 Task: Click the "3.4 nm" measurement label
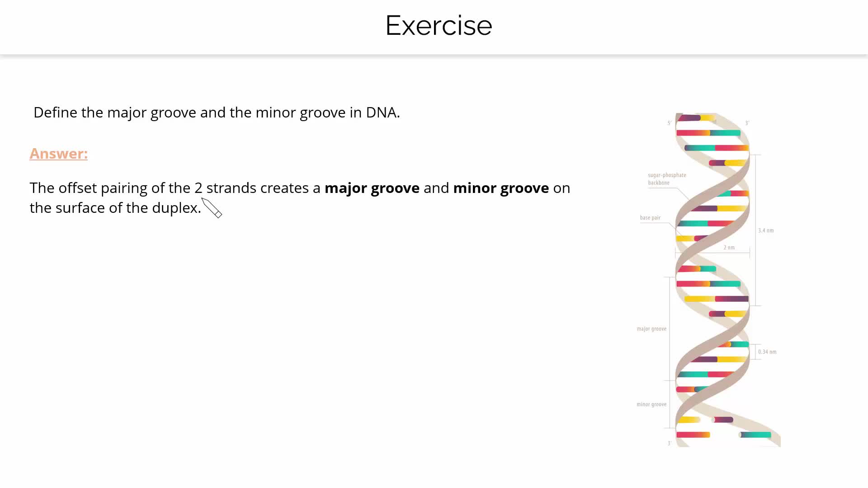click(x=766, y=230)
